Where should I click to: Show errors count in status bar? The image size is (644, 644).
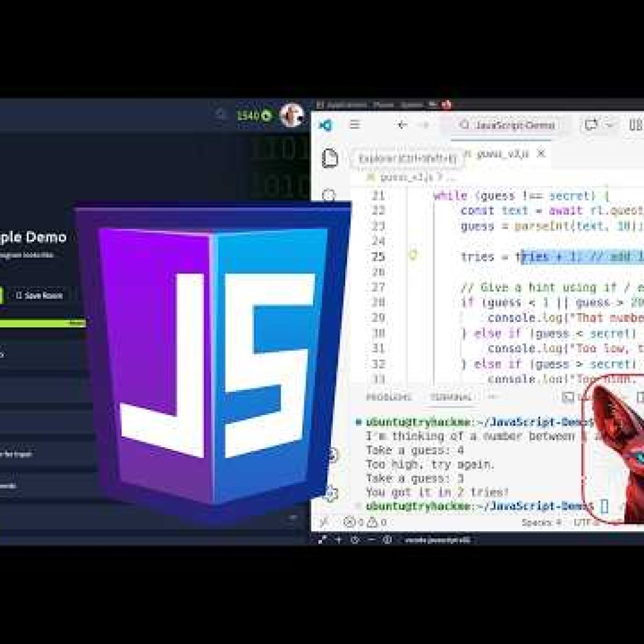pos(353,523)
